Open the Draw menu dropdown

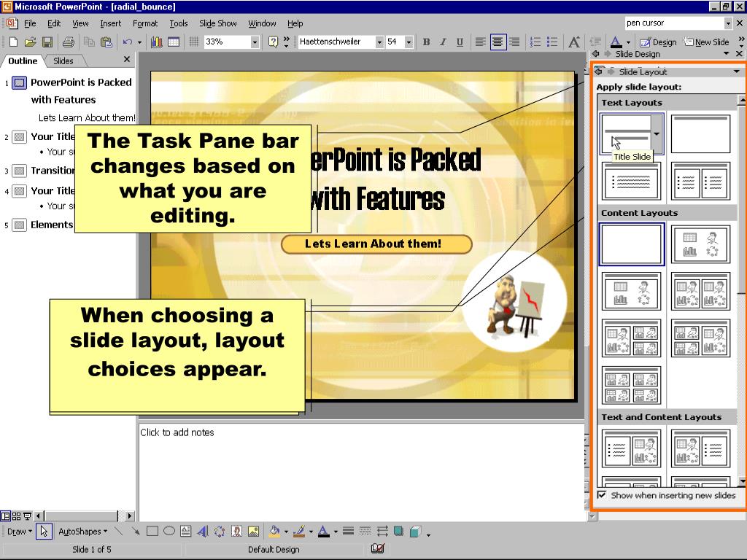pos(20,532)
